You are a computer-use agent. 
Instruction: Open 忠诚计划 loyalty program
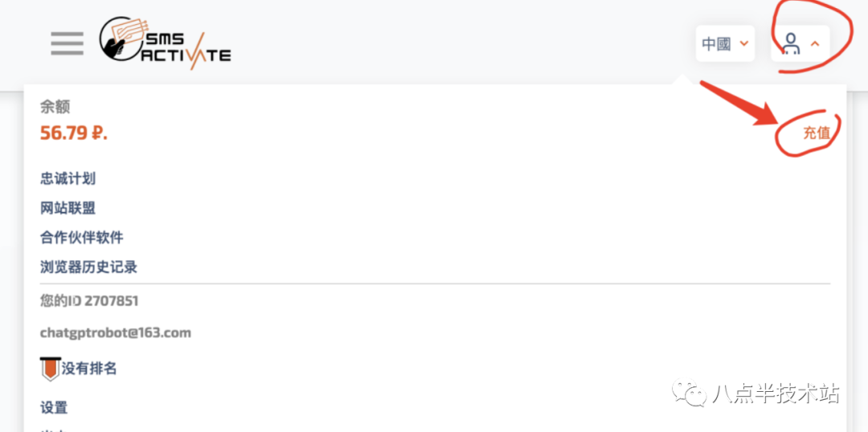point(68,178)
